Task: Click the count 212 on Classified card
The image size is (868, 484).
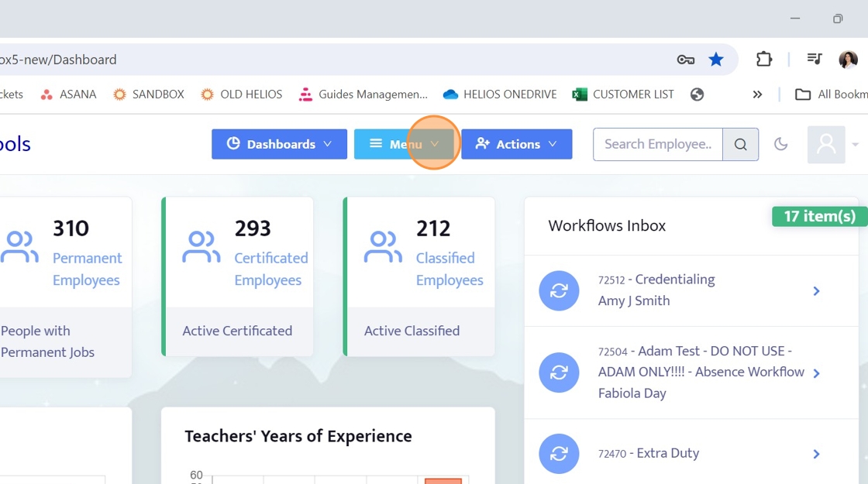Action: 433,228
